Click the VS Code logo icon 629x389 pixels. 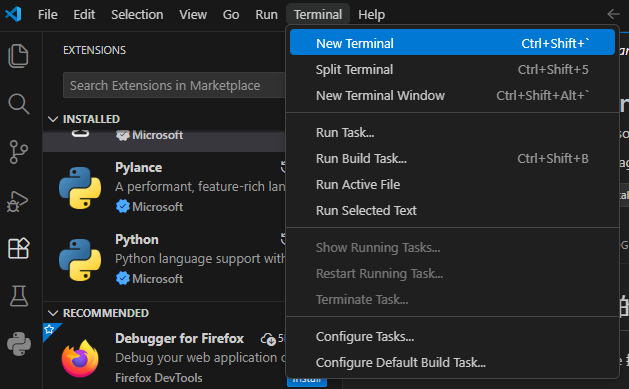point(13,14)
